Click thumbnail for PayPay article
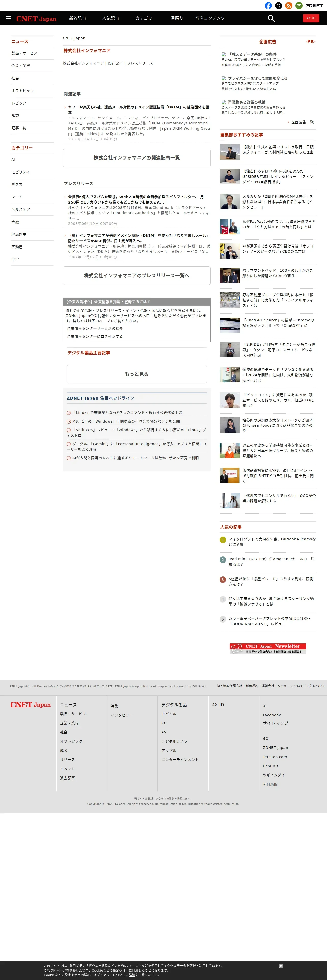Screen dimensions: 327x980 coord(229,227)
